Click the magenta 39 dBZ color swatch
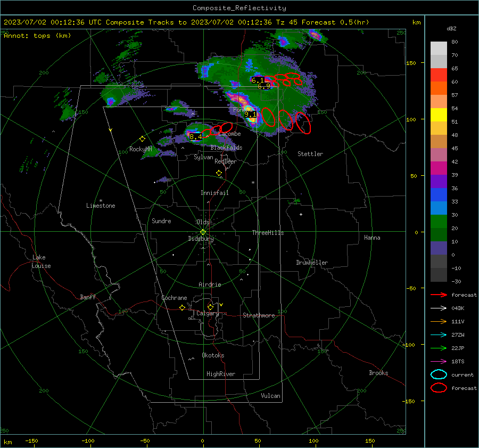This screenshot has width=479, height=448. [439, 168]
